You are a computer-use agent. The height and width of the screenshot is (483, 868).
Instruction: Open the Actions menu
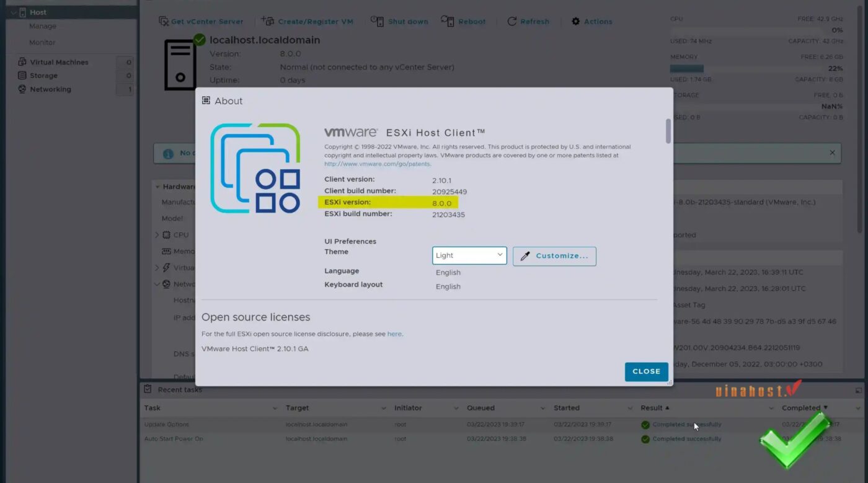(591, 21)
